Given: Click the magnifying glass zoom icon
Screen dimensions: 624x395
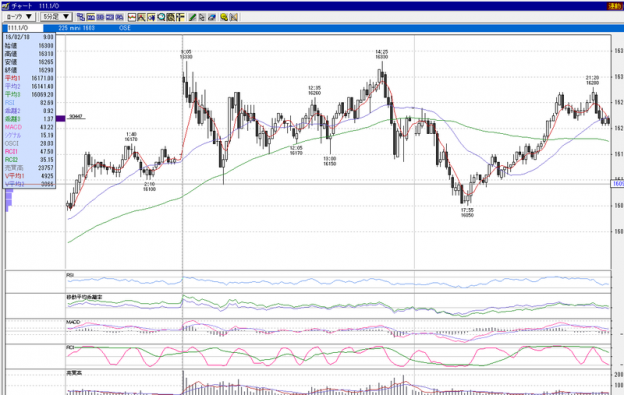Looking at the screenshot, I should pyautogui.click(x=161, y=17).
